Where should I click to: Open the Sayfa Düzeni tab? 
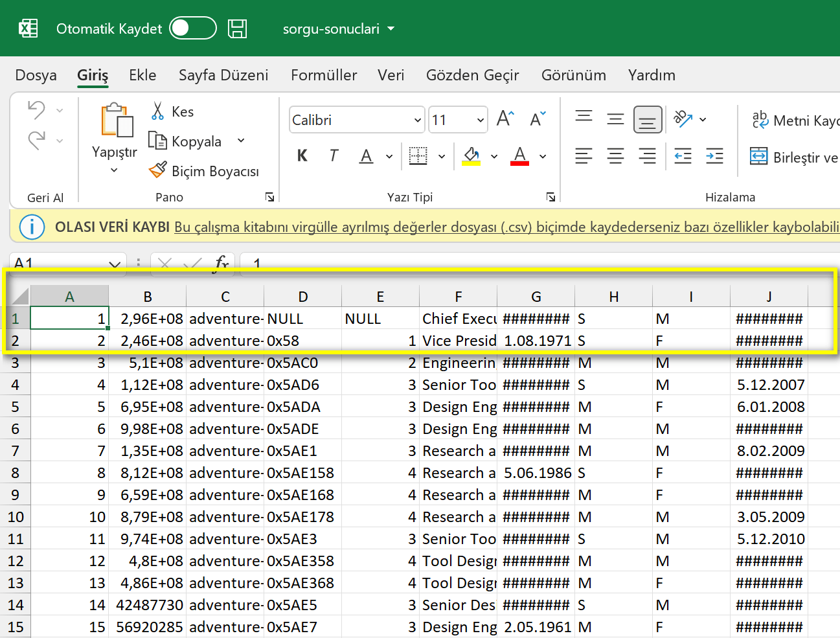[223, 75]
